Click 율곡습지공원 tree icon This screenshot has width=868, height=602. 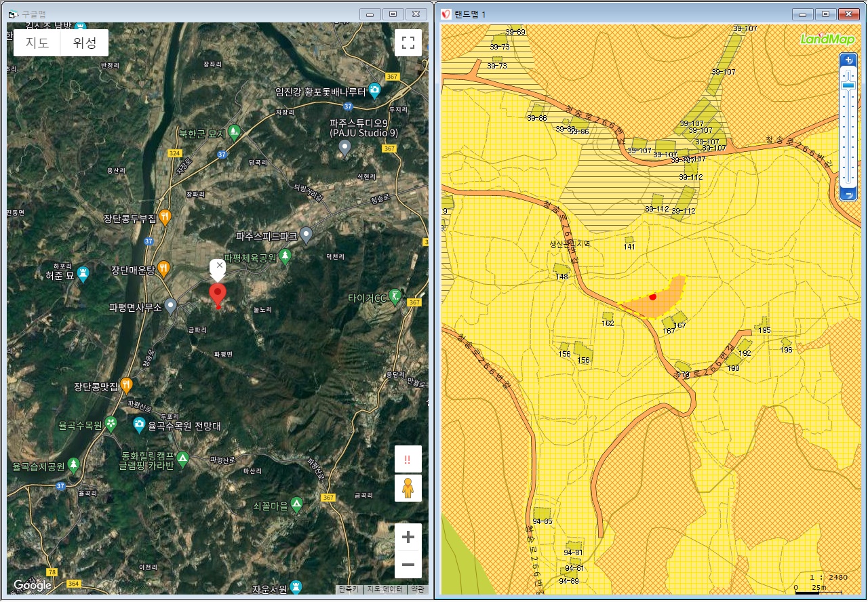pos(73,464)
